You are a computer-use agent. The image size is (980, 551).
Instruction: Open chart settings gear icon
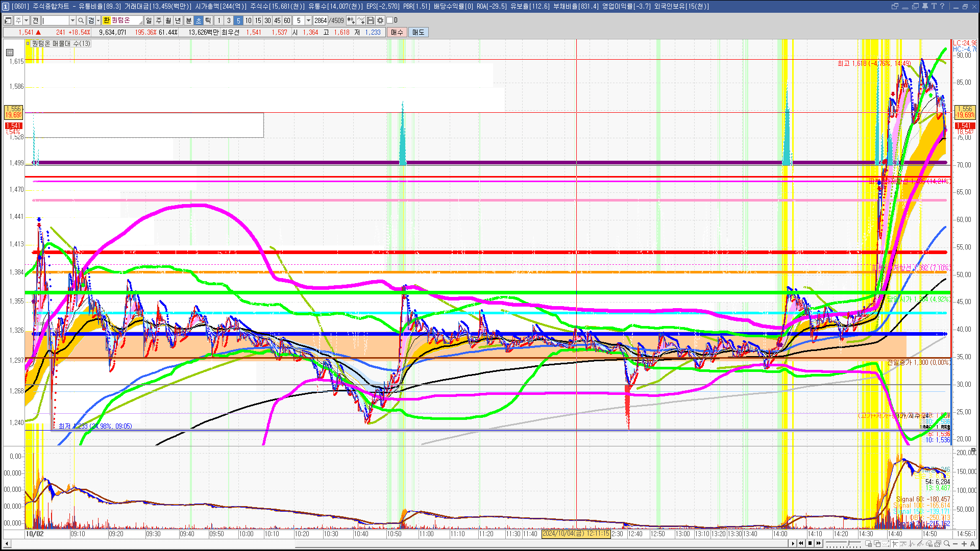[x=380, y=20]
